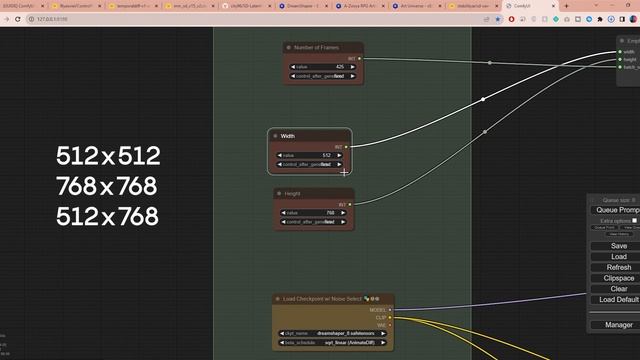
Task: Open a new browser tab with plus
Action: click(x=566, y=6)
